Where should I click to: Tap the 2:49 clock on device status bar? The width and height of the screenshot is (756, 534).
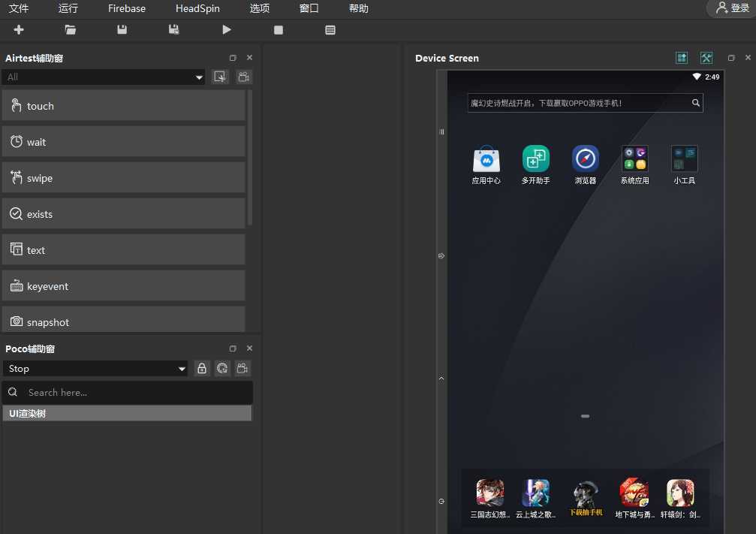[712, 77]
